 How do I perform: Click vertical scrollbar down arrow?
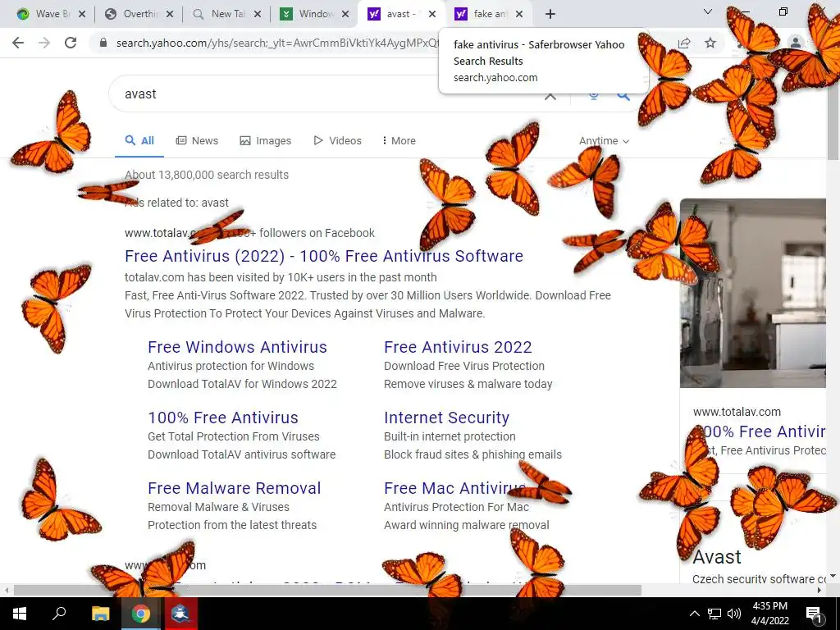[x=833, y=577]
